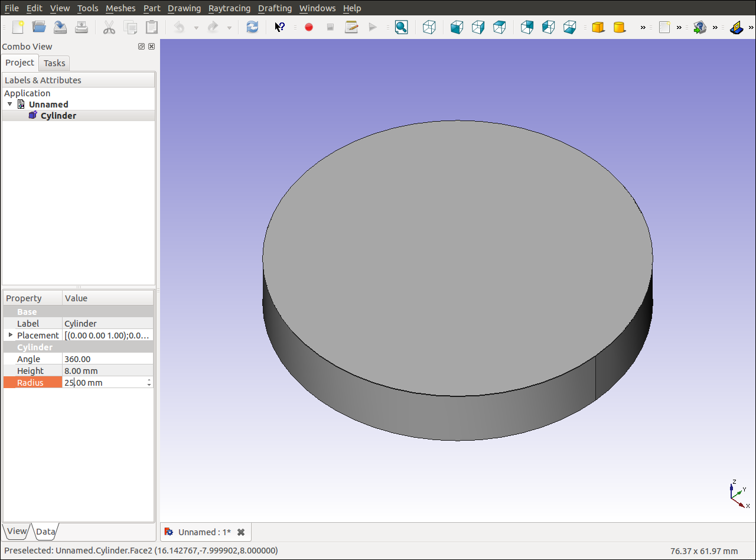Open the macros notepad dialog icon
The image size is (756, 560).
pos(351,27)
